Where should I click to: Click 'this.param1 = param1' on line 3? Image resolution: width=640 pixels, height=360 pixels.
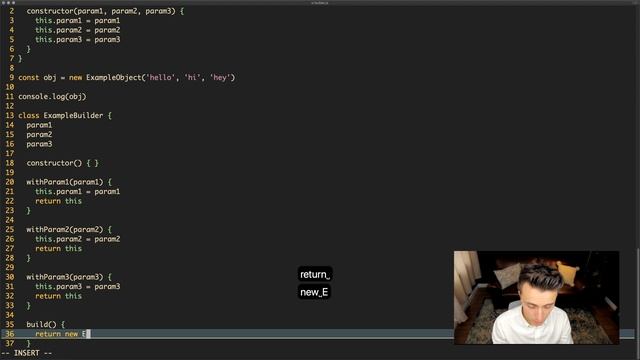click(x=78, y=20)
